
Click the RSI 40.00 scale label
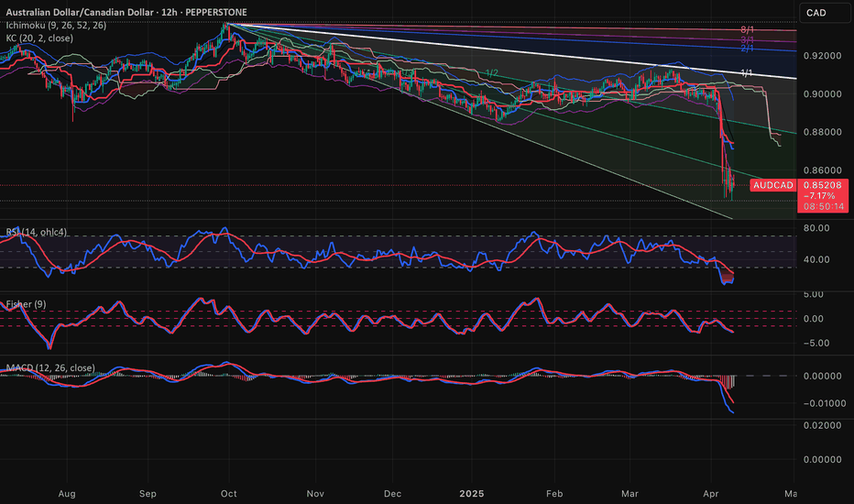pyautogui.click(x=816, y=259)
